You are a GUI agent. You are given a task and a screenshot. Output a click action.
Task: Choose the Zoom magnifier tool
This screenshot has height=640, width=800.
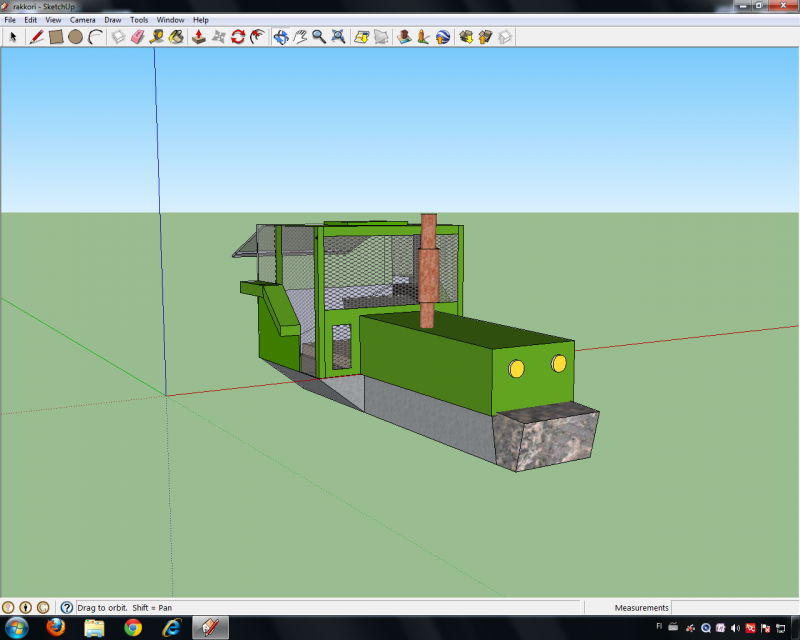coord(319,37)
